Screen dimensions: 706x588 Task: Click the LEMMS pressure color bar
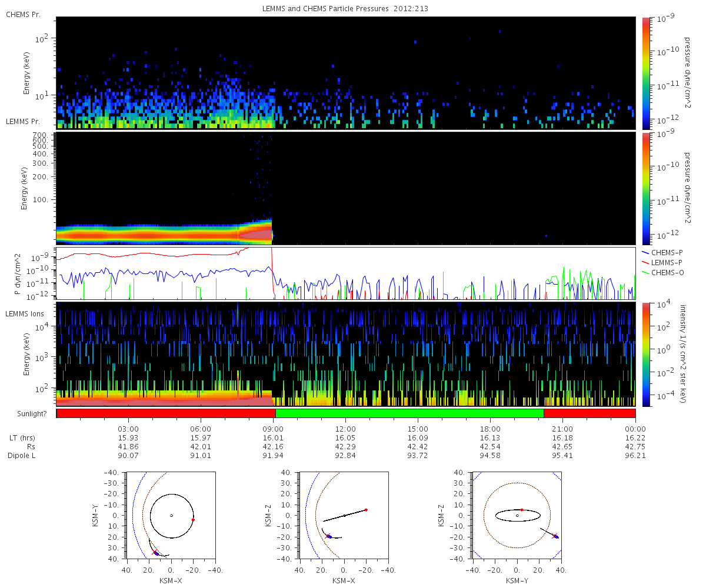(x=647, y=188)
